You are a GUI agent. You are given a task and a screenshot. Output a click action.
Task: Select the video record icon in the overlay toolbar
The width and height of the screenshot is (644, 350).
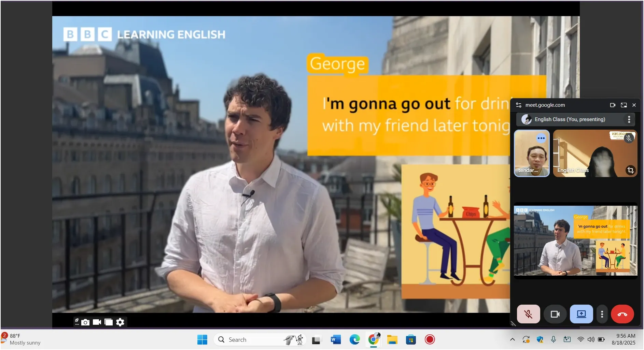97,322
